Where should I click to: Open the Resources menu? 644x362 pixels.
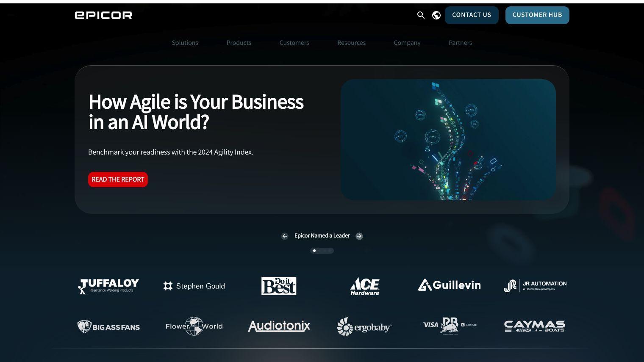click(x=352, y=43)
